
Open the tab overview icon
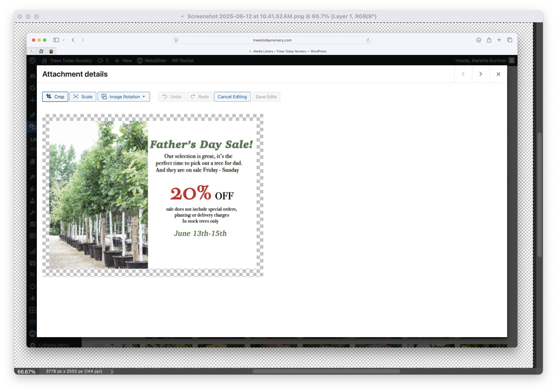coord(510,40)
